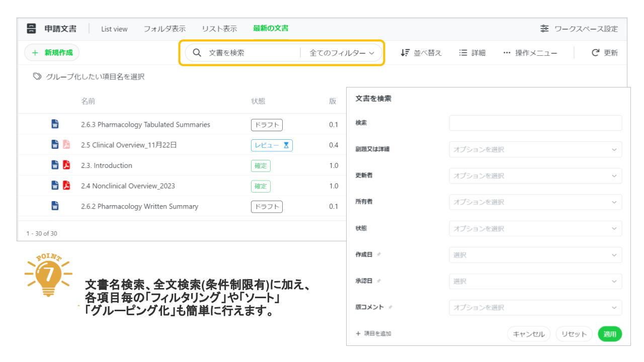Click the search magnifier icon
The width and height of the screenshot is (644, 362).
click(197, 52)
